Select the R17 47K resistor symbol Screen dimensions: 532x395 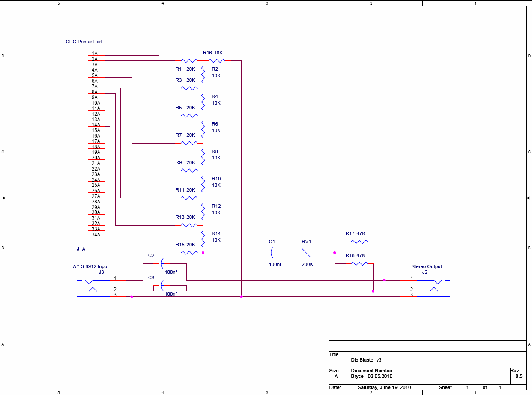359,242
